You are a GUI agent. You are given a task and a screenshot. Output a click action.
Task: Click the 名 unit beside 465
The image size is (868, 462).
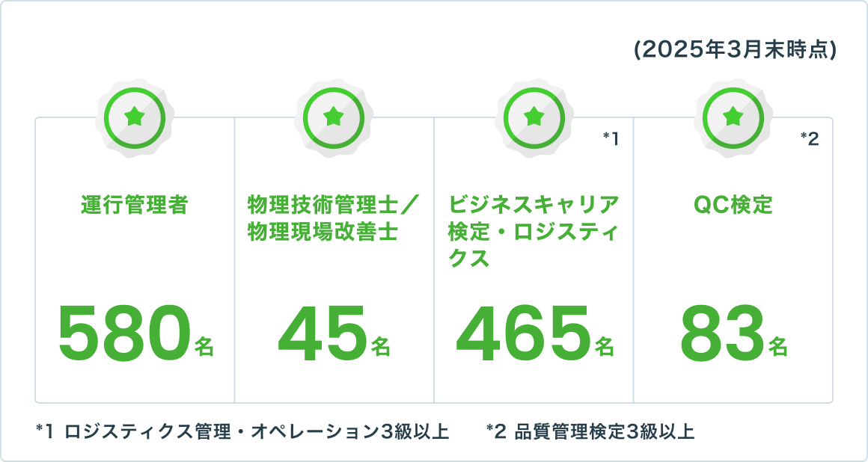605,347
